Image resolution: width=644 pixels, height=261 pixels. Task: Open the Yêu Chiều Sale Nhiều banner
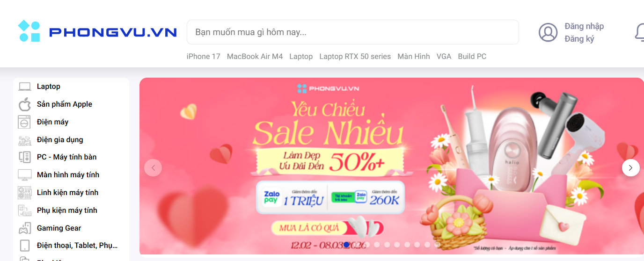(392, 166)
